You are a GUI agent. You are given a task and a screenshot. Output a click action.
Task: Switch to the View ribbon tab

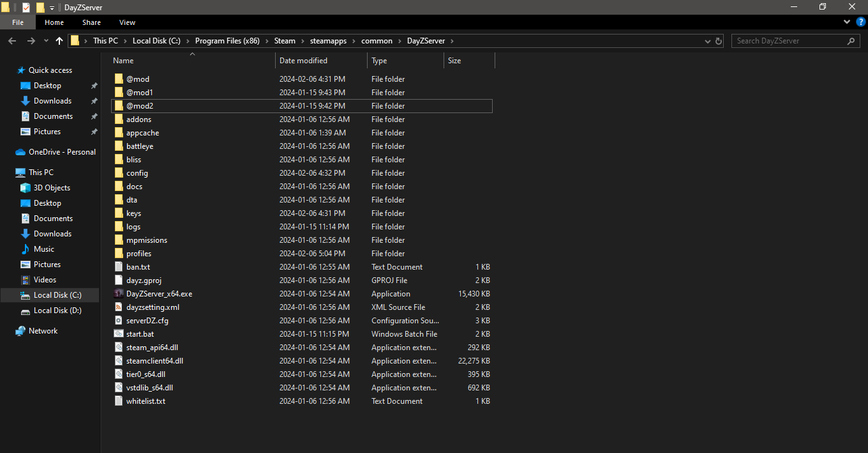128,22
